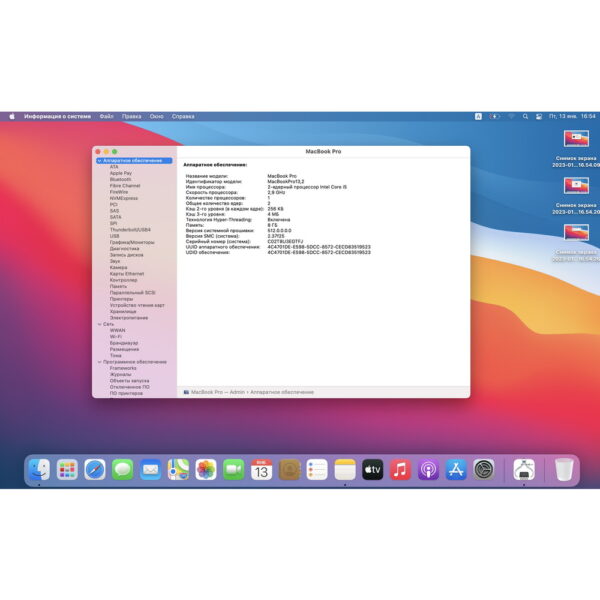The image size is (600, 600).
Task: Open the App Store icon
Action: tap(456, 470)
